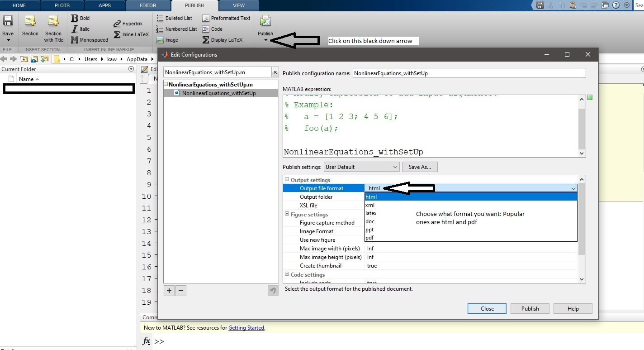Insert Code markup
Viewport: 644px width, 350px height.
click(212, 29)
